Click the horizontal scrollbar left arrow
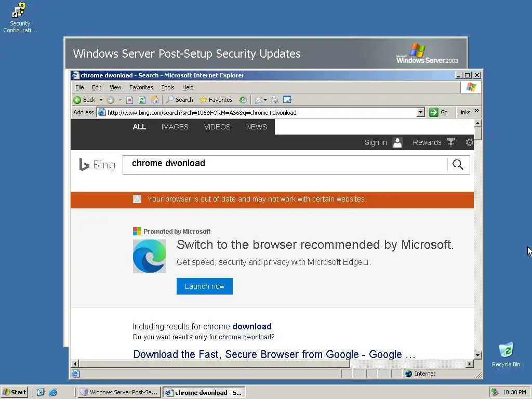The image size is (532, 399). (75, 364)
